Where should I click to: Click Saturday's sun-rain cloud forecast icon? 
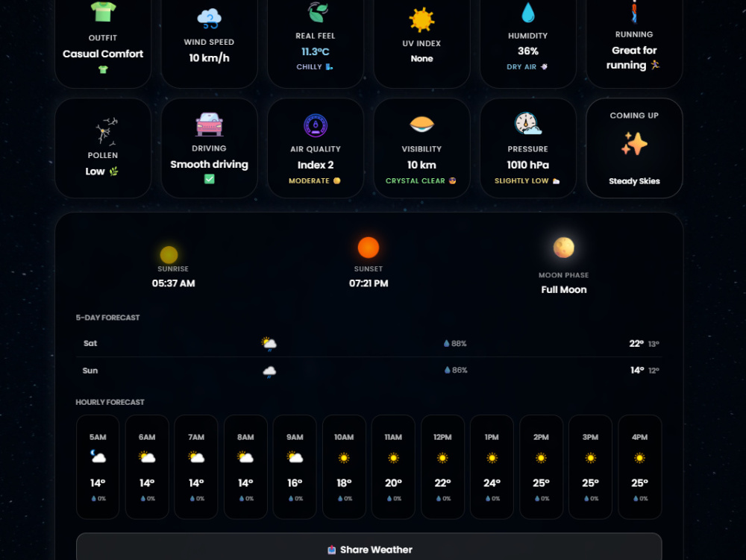(x=269, y=343)
